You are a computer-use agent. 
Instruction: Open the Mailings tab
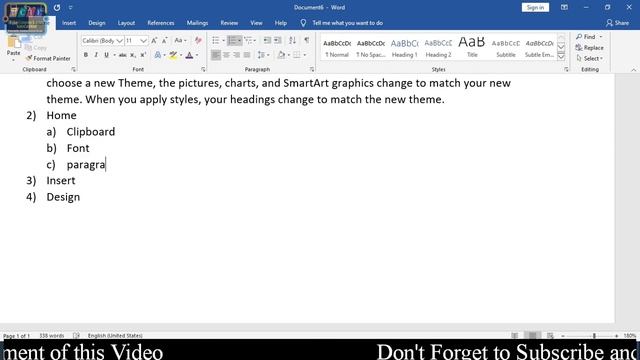point(197,23)
